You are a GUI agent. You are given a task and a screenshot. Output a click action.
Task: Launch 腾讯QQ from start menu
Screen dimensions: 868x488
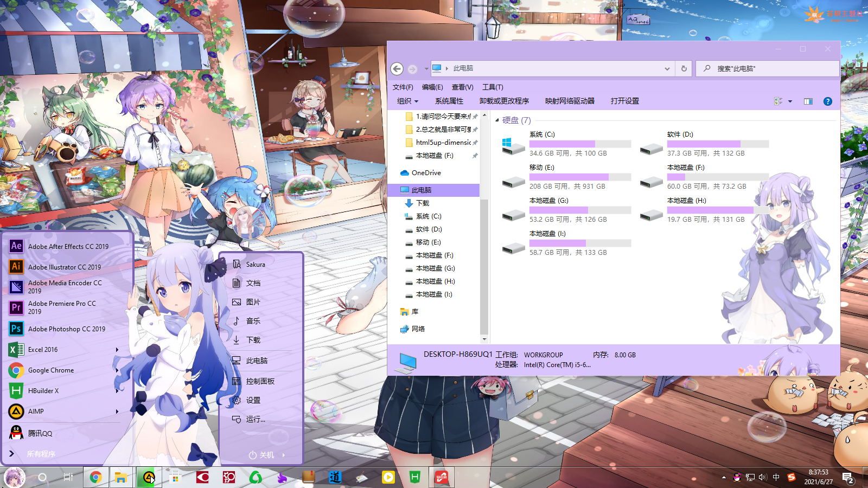tap(31, 433)
